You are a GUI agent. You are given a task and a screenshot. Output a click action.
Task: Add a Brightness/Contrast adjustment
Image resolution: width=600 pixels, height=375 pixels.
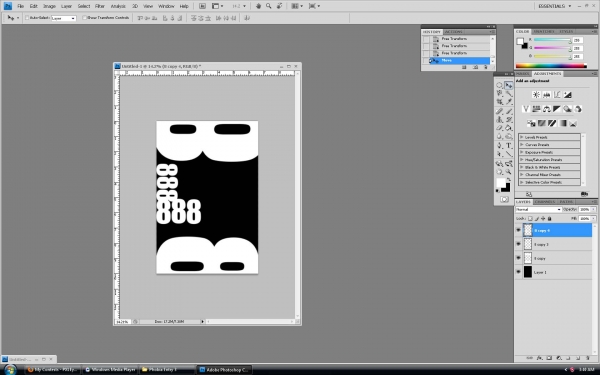536,95
